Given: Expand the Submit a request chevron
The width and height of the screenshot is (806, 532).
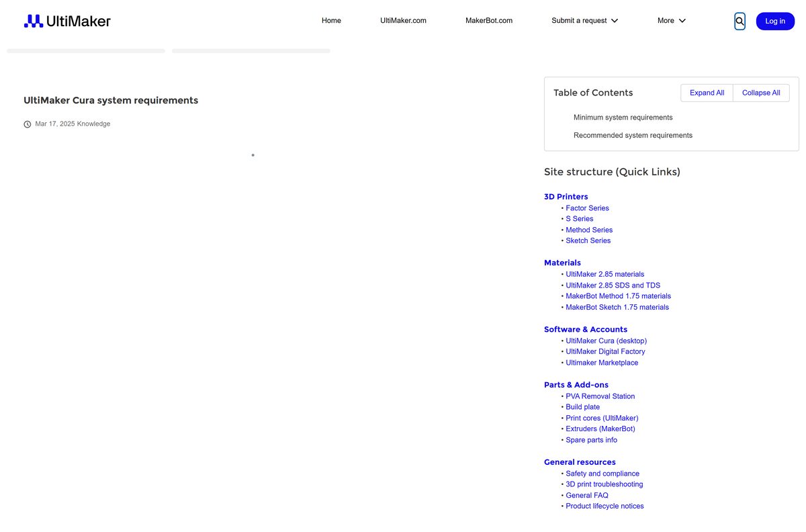Looking at the screenshot, I should click(615, 21).
